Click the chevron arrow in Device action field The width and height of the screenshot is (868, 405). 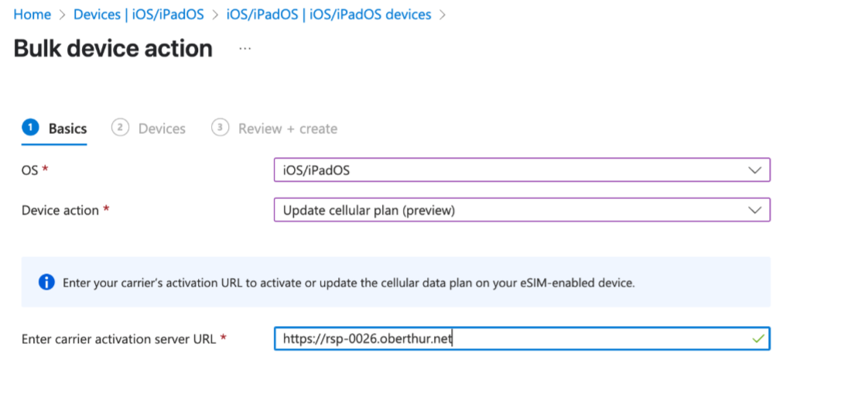(x=754, y=210)
